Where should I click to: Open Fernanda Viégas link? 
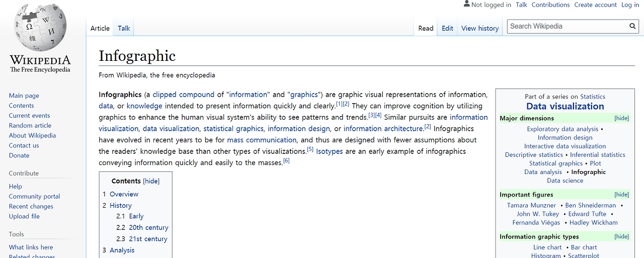click(536, 223)
